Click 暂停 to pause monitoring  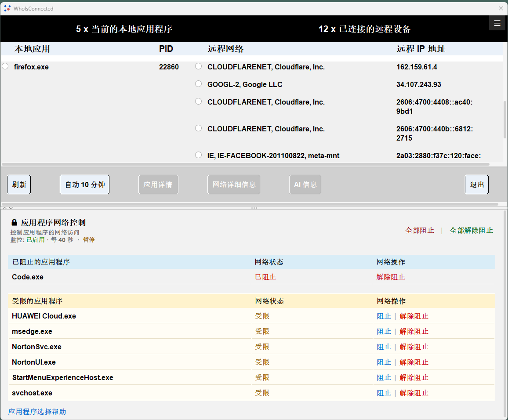pyautogui.click(x=89, y=240)
